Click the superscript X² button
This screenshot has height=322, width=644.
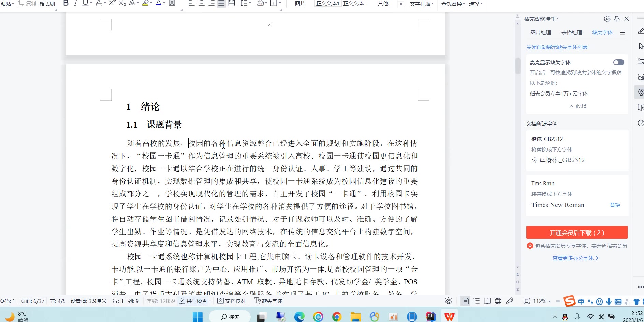112,3
